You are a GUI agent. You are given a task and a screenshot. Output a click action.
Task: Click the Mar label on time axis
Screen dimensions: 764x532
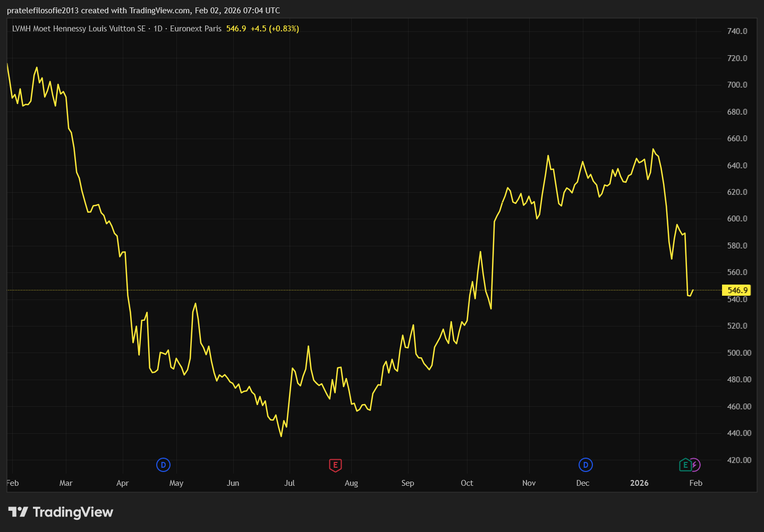coord(66,483)
